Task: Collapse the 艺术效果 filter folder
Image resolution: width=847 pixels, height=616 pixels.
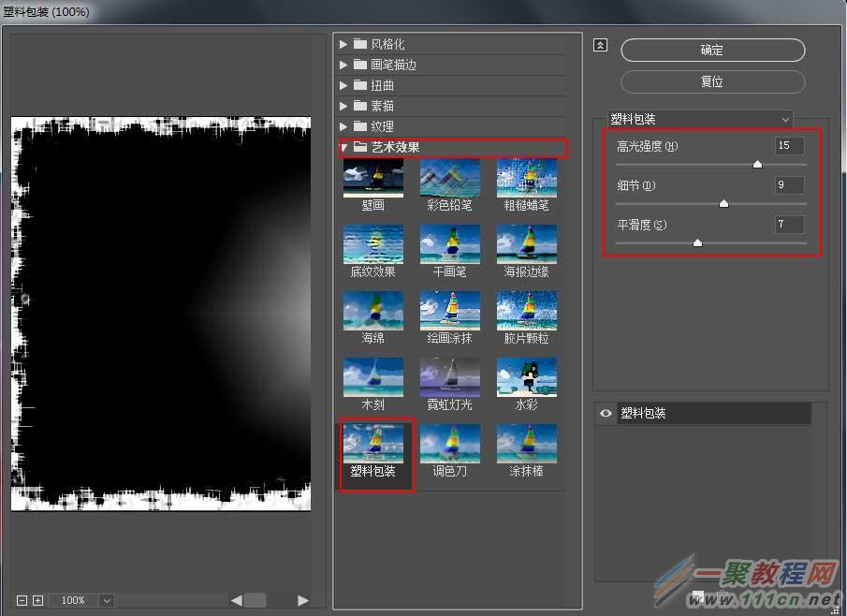Action: [x=343, y=147]
